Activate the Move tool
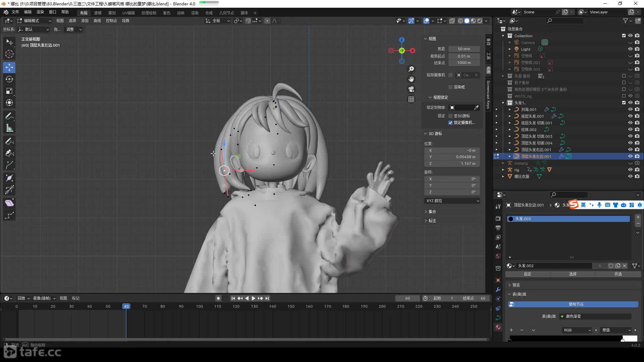 coord(9,67)
